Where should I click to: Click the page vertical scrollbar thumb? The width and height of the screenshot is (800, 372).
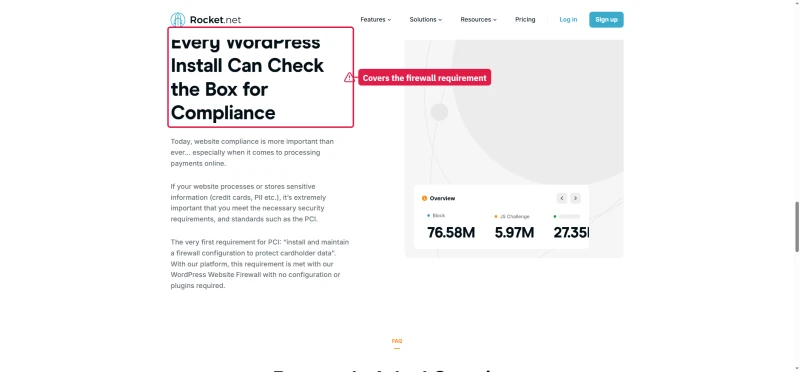click(x=797, y=227)
